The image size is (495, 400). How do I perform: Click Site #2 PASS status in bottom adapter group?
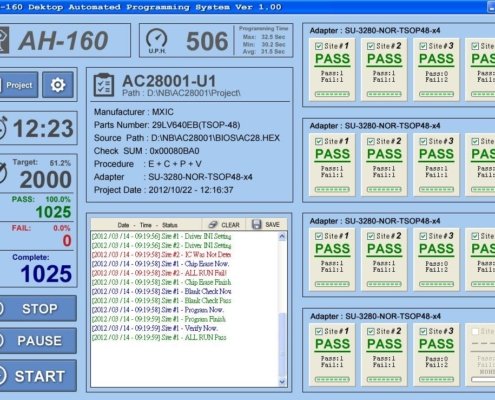tap(384, 344)
